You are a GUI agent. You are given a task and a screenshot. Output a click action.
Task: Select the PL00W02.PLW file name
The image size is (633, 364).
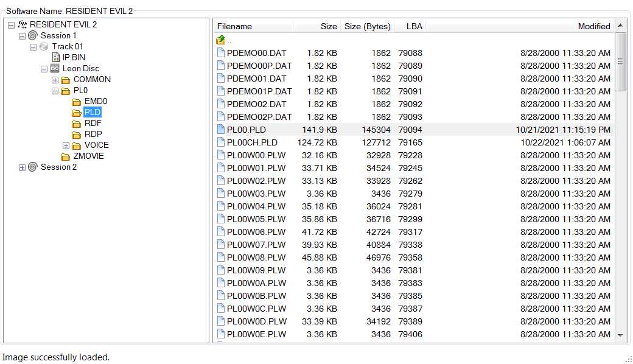(256, 181)
